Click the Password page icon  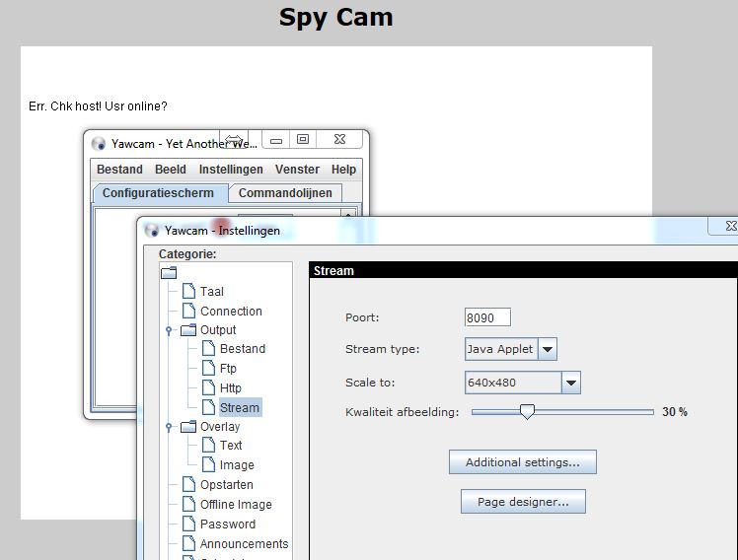pos(188,525)
